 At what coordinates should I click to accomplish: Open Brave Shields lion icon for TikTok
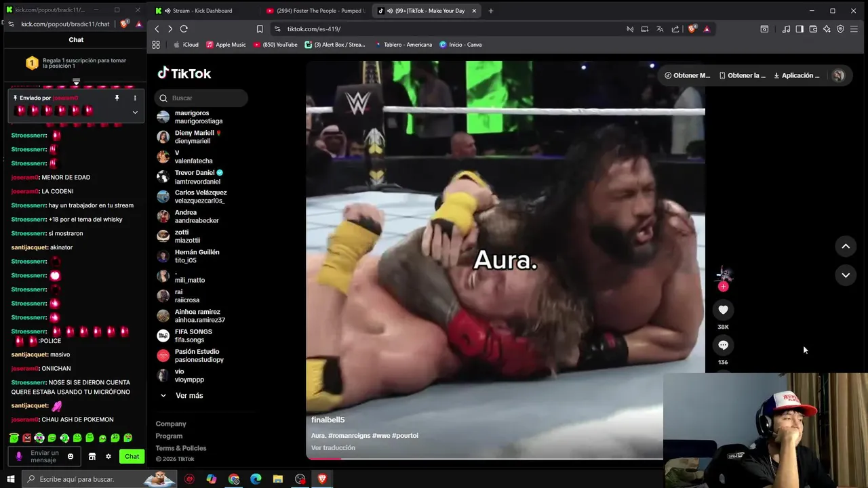click(x=692, y=29)
